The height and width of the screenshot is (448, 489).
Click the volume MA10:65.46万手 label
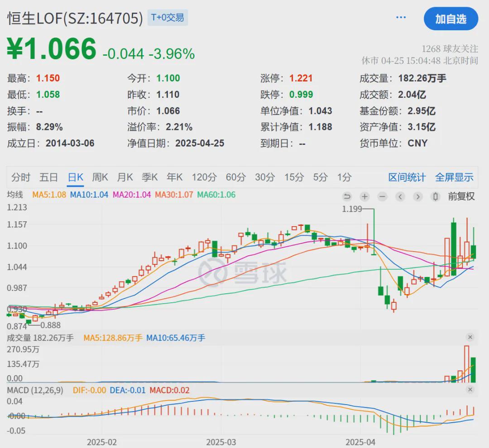click(176, 338)
